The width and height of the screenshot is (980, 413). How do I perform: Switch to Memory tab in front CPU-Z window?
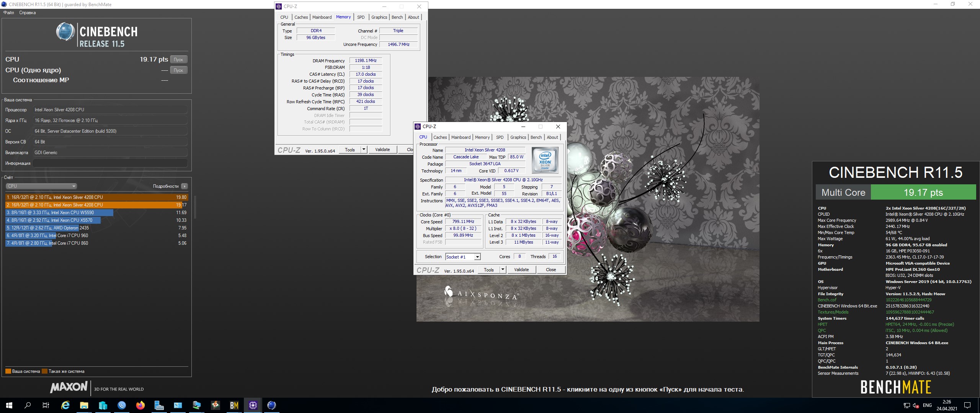(482, 137)
